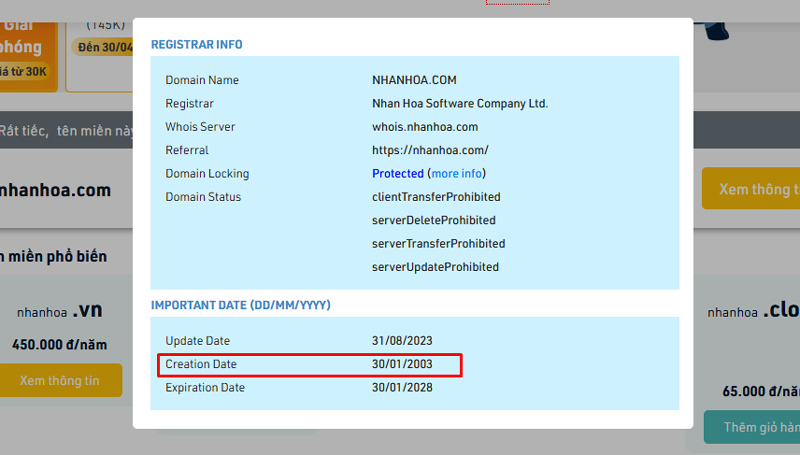Click the nhanhoa .vn domain name
The image size is (800, 455).
59,311
